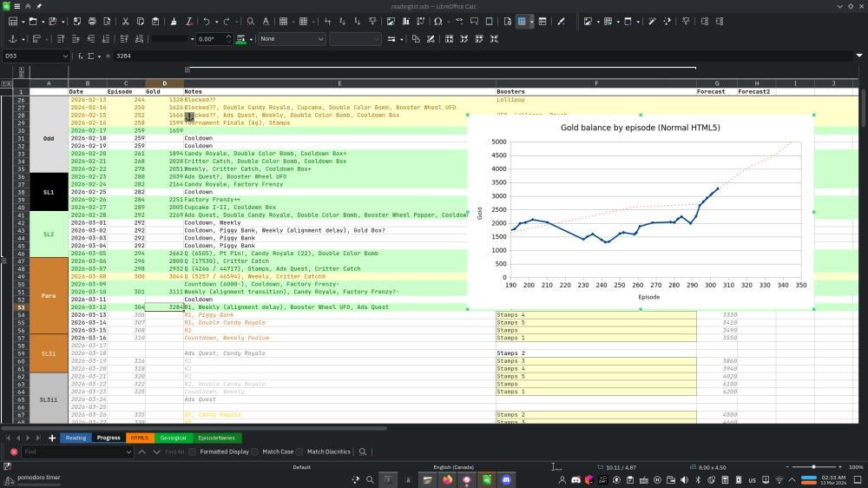868x488 pixels.
Task: Open the Name Box dropdown
Action: tap(65, 56)
